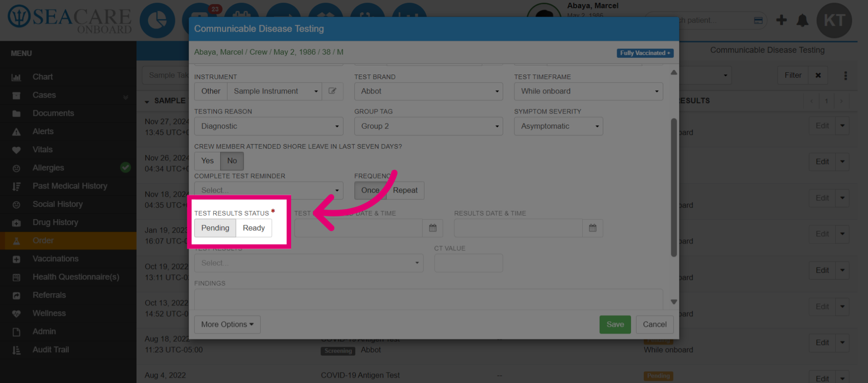Click the card icon in patient search

pos(758,20)
